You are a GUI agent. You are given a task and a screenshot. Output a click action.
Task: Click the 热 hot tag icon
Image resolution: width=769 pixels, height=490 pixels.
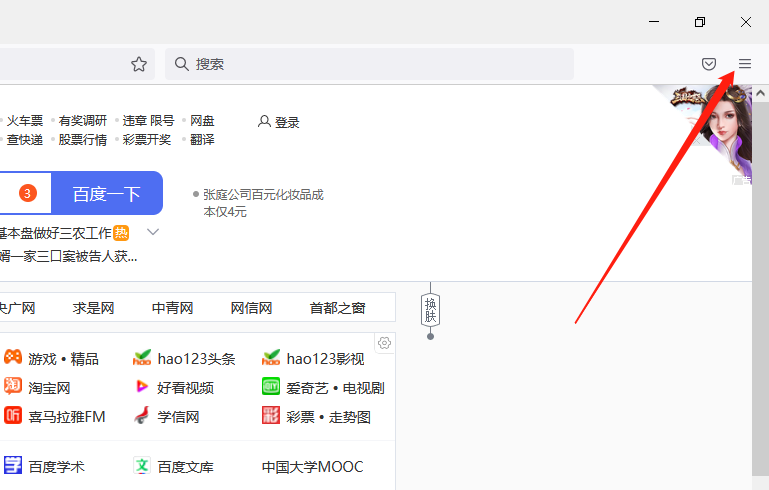(121, 233)
